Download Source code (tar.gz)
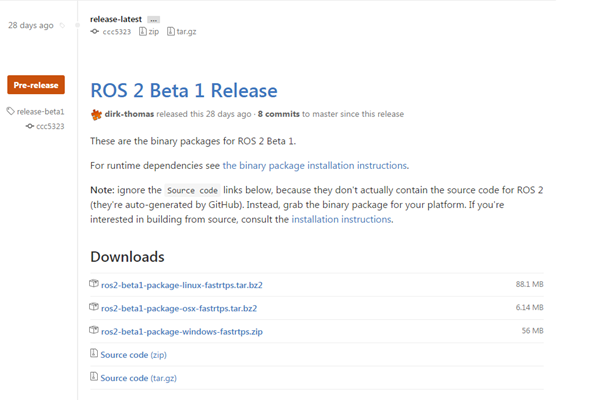 (138, 378)
